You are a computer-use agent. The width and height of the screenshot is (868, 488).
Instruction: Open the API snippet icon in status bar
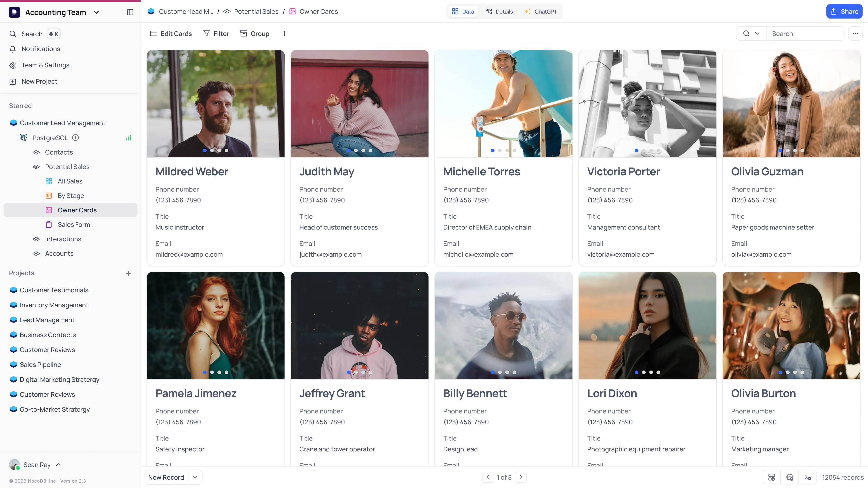(808, 477)
